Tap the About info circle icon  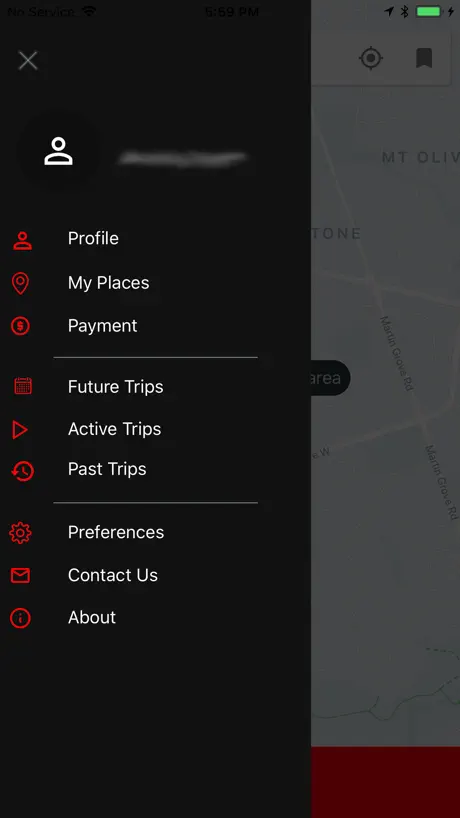pyautogui.click(x=20, y=618)
